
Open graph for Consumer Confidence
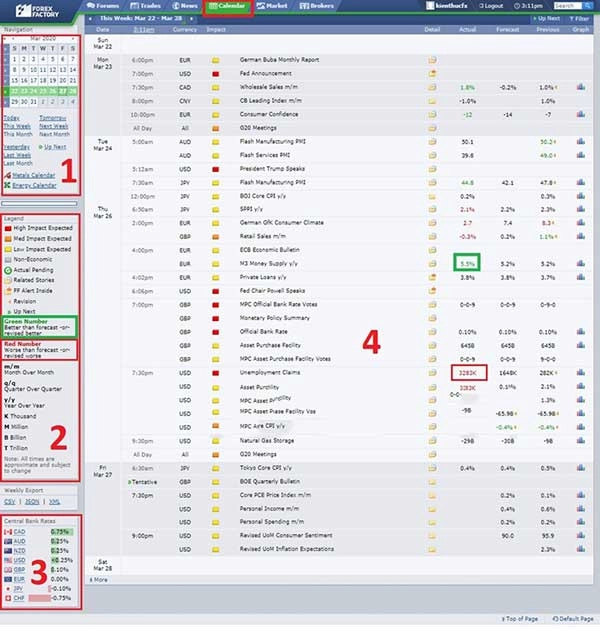581,114
